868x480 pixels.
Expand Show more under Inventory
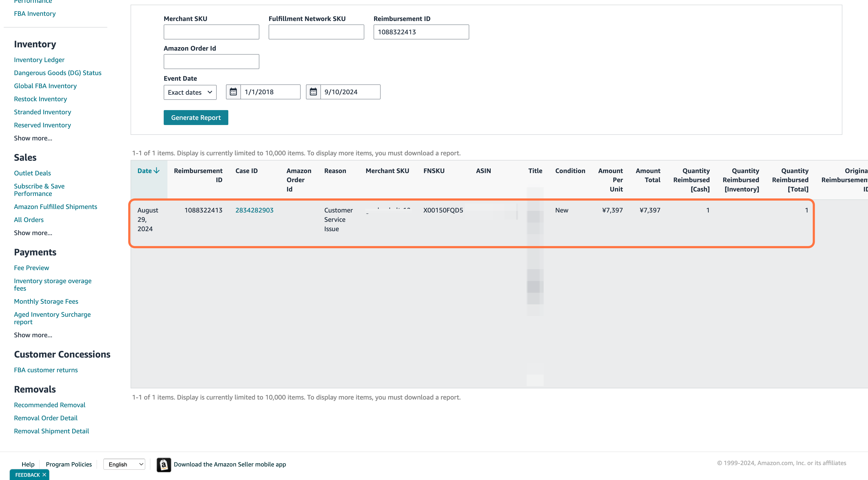33,138
